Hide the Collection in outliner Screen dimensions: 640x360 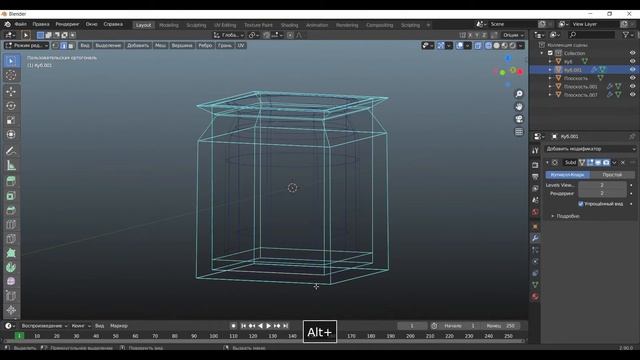(x=632, y=53)
